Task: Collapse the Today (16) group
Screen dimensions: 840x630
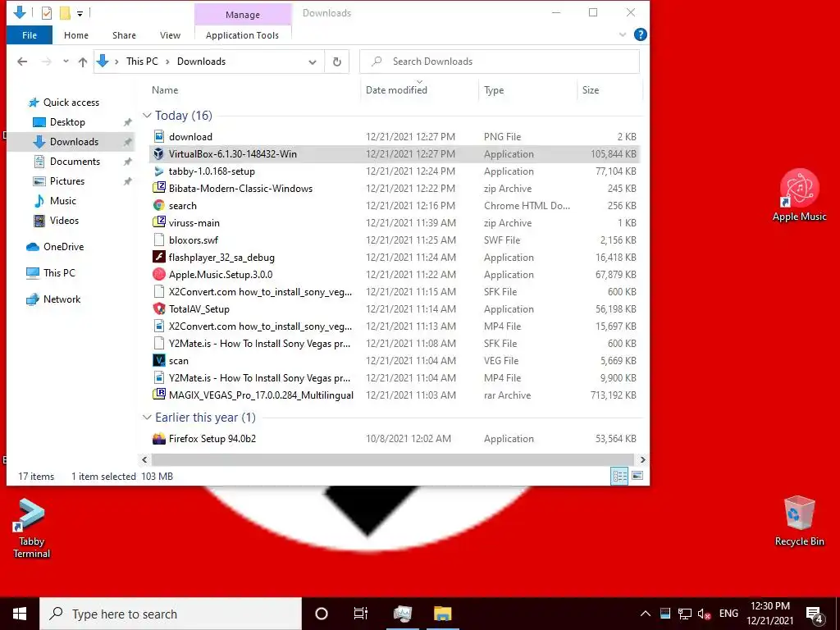Action: point(147,116)
